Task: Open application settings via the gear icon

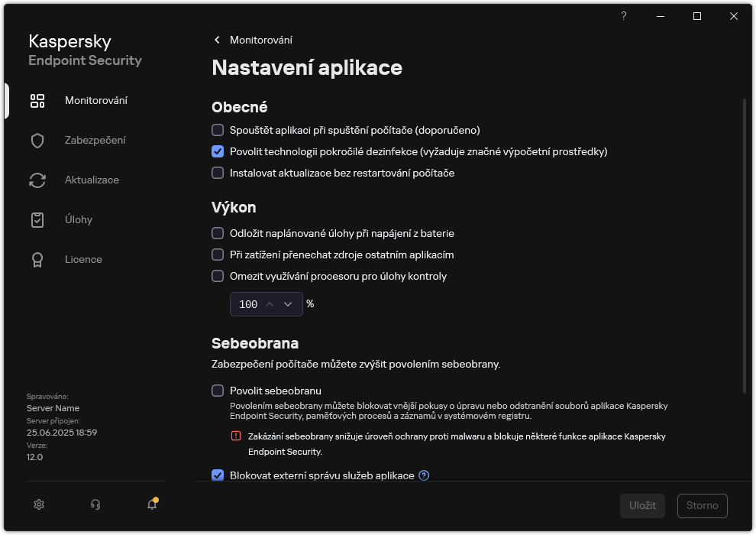Action: tap(38, 504)
